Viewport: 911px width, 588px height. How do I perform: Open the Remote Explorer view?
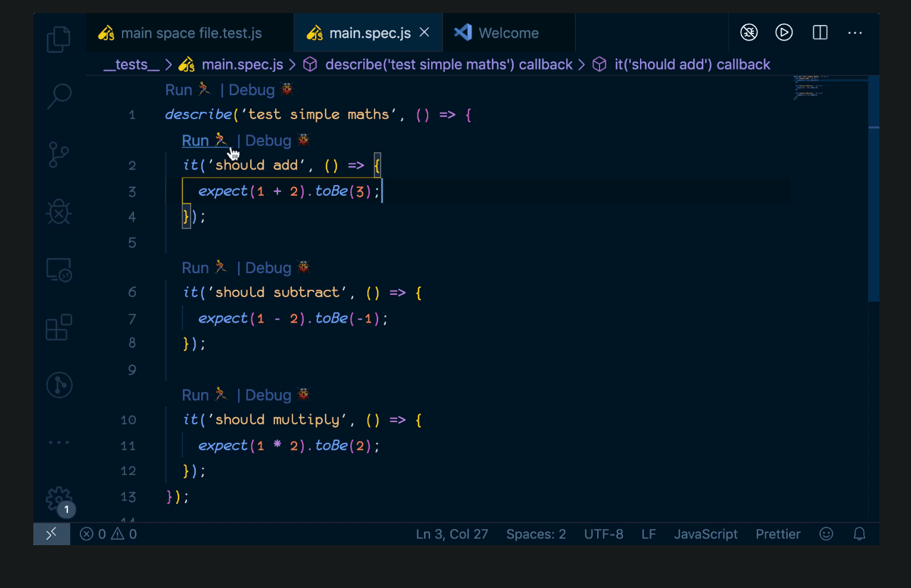click(x=58, y=270)
